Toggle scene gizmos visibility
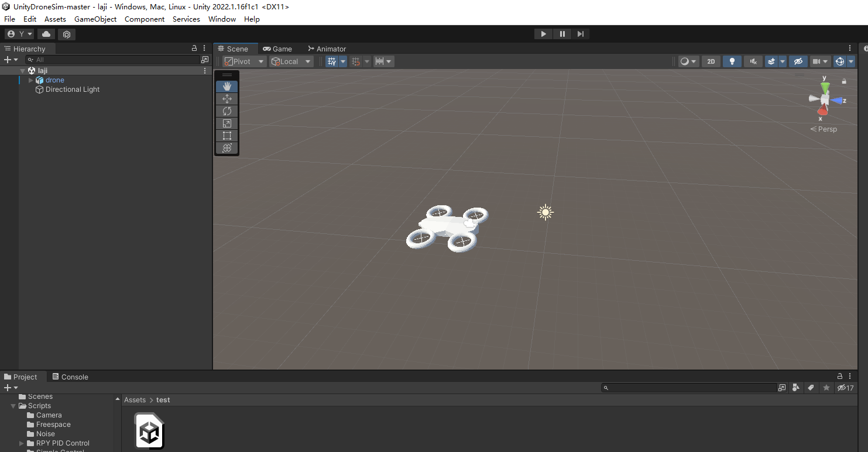This screenshot has height=452, width=868. tap(839, 61)
